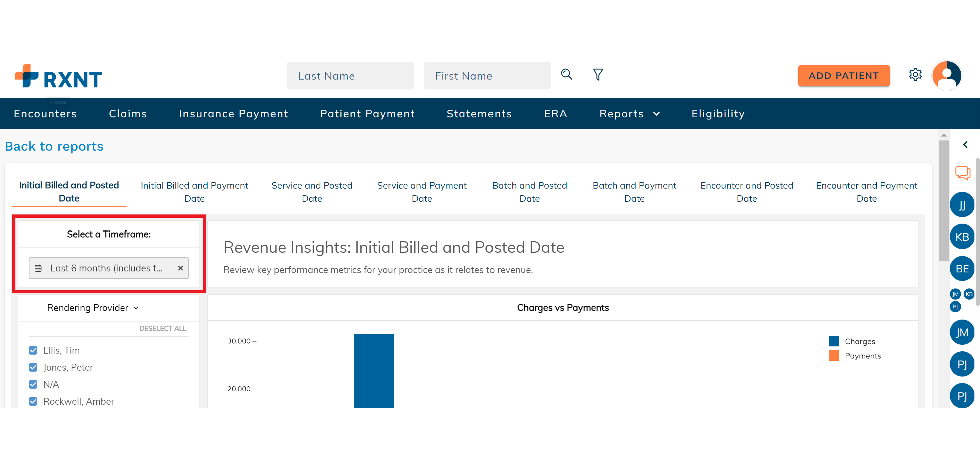Switch to Batch and Posted Date tab
The image size is (980, 461).
(x=530, y=192)
